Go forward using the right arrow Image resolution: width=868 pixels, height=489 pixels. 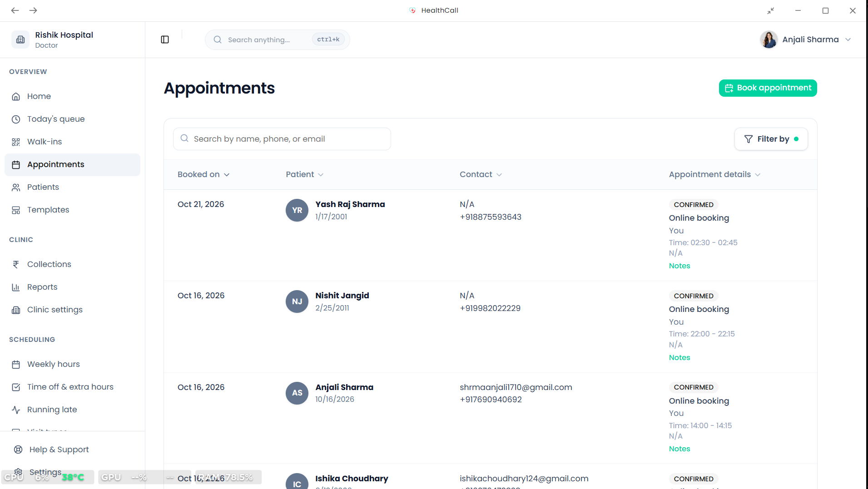pyautogui.click(x=33, y=10)
